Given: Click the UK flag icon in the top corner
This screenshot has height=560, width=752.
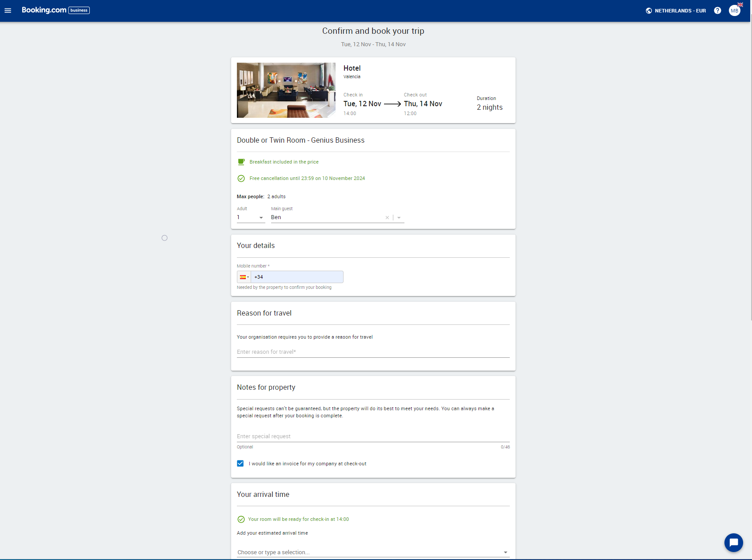Looking at the screenshot, I should tap(739, 4).
